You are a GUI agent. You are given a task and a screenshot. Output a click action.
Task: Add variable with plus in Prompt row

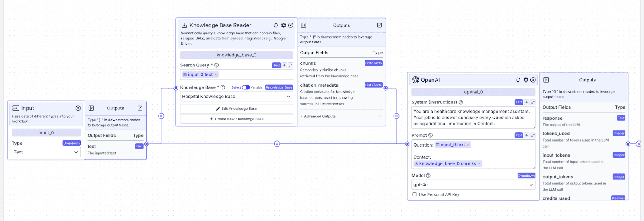click(526, 135)
